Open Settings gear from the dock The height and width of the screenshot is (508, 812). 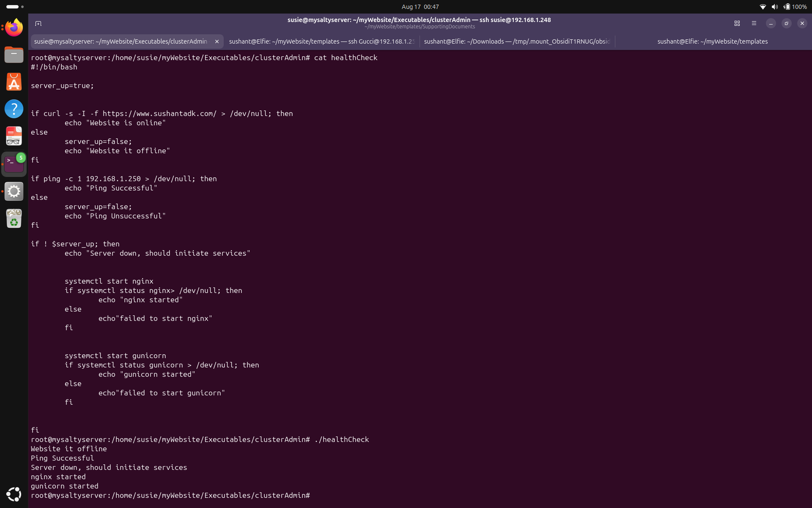click(x=14, y=191)
